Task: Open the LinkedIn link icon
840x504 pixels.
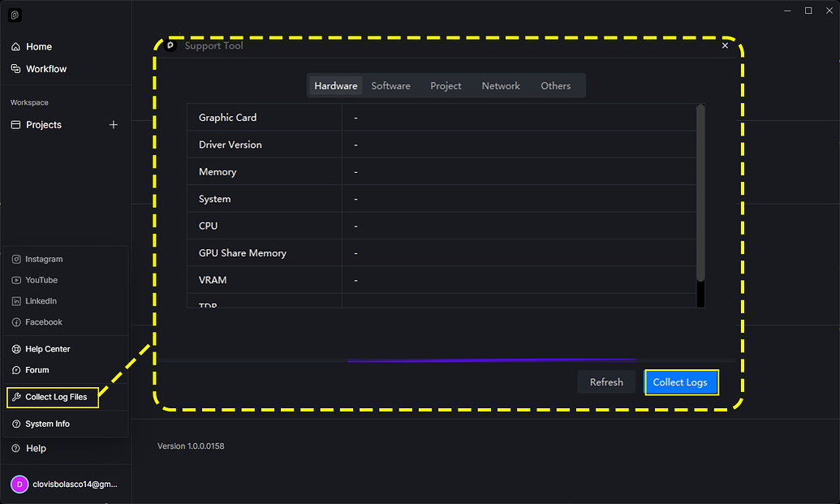Action: [15, 301]
